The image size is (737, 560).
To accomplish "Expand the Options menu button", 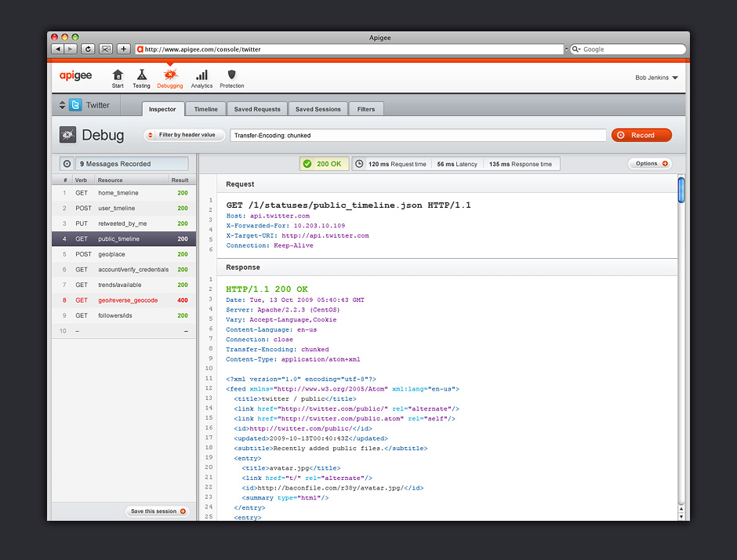I will [650, 164].
